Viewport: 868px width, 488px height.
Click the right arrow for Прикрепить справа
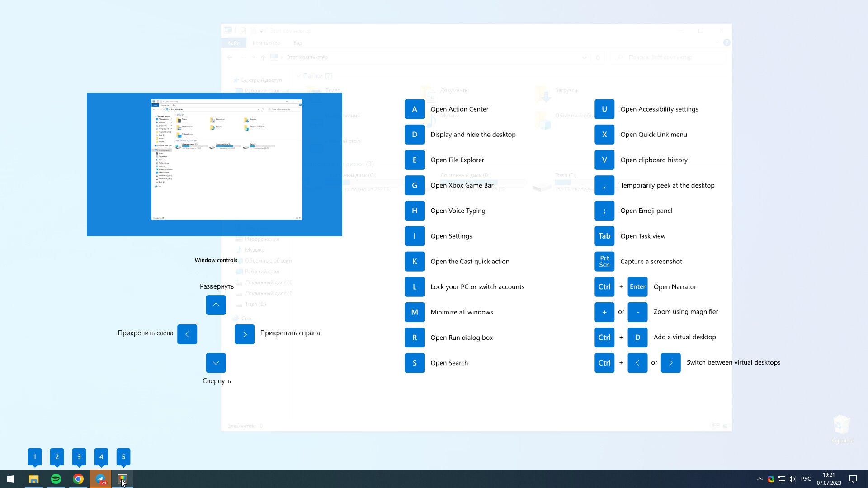click(x=245, y=334)
